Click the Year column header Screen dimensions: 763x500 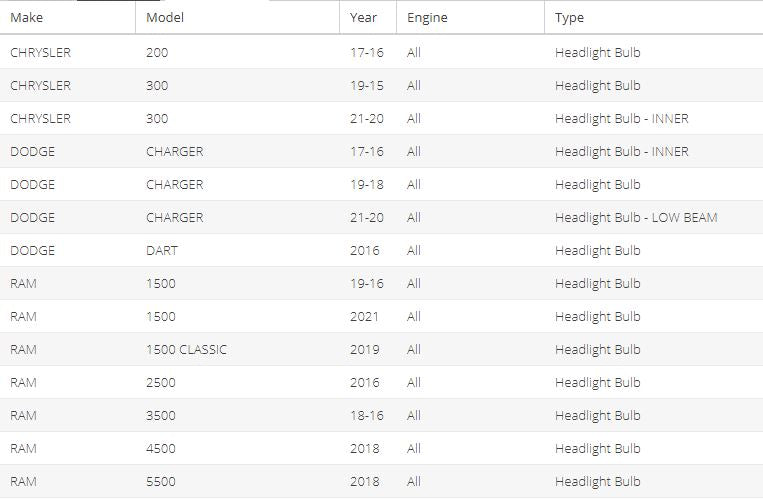coord(368,18)
